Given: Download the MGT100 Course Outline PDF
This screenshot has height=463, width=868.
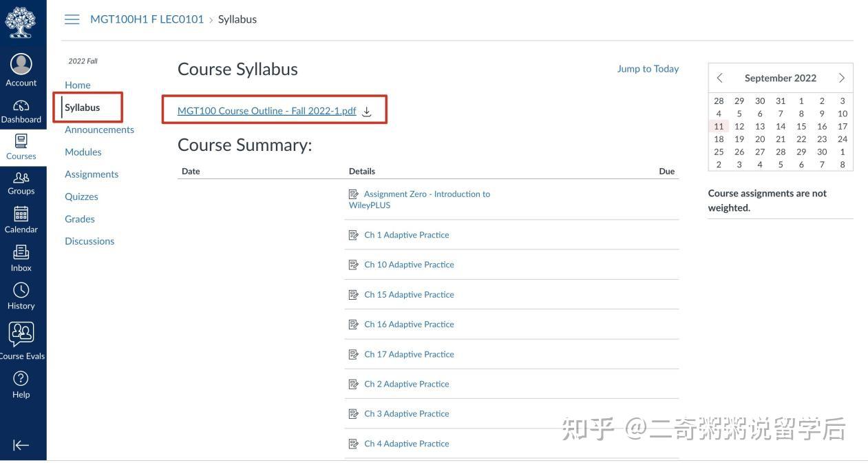Looking at the screenshot, I should click(367, 111).
